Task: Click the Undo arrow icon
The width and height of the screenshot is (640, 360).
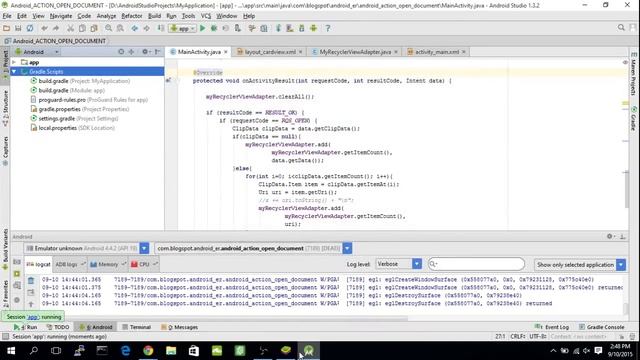Action: 44,28
